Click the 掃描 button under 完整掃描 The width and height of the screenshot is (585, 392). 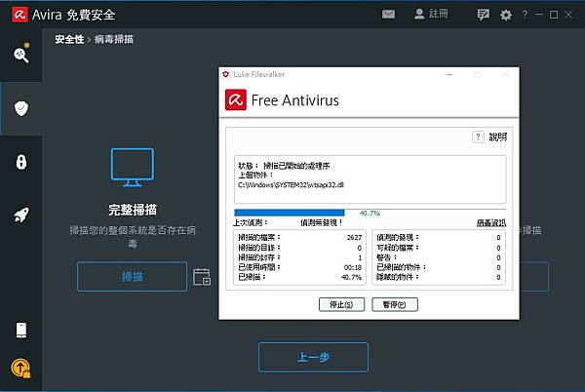[x=132, y=276]
